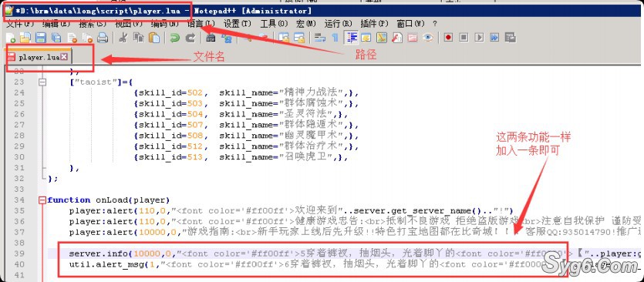
Task: Run macro multiple times icon
Action: point(494,37)
